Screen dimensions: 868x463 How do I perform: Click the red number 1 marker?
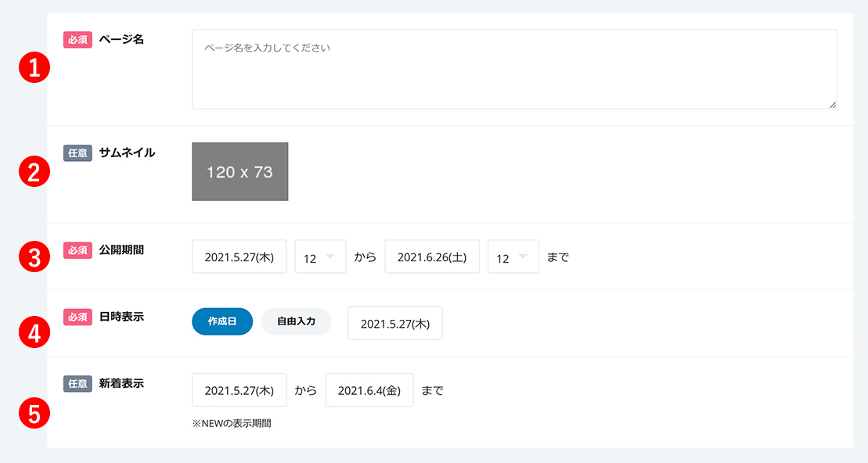click(34, 67)
